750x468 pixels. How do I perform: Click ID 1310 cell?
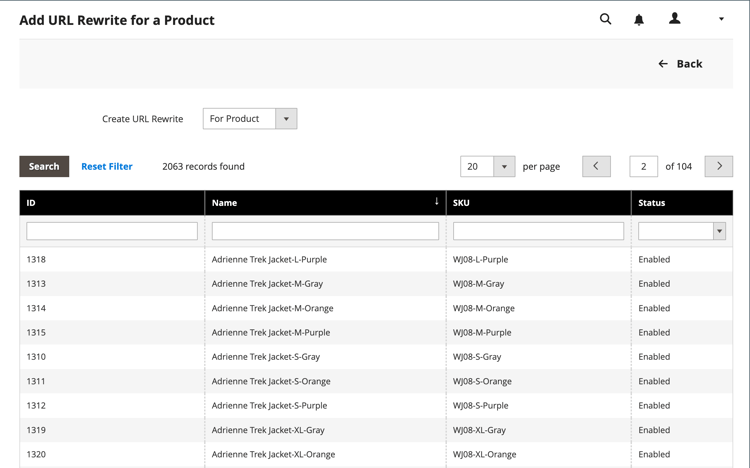[x=112, y=357]
